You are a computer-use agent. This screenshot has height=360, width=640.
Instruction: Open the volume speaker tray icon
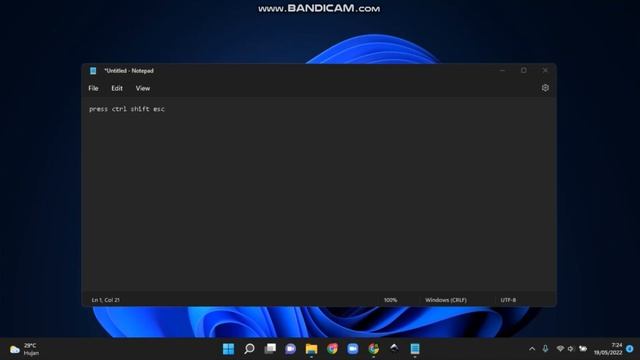point(571,349)
